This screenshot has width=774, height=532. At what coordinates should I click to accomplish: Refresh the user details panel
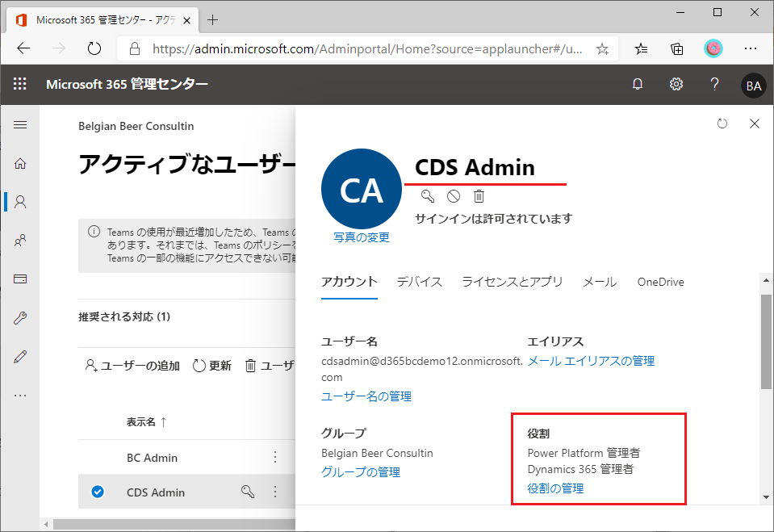pos(722,124)
